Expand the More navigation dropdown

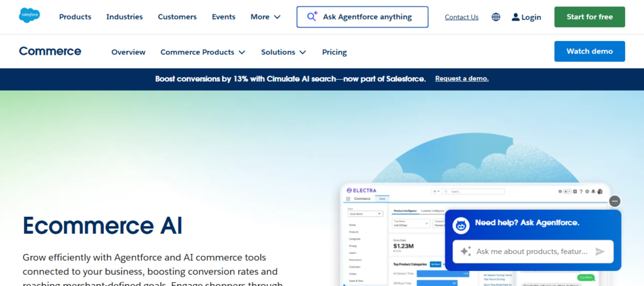coord(265,17)
